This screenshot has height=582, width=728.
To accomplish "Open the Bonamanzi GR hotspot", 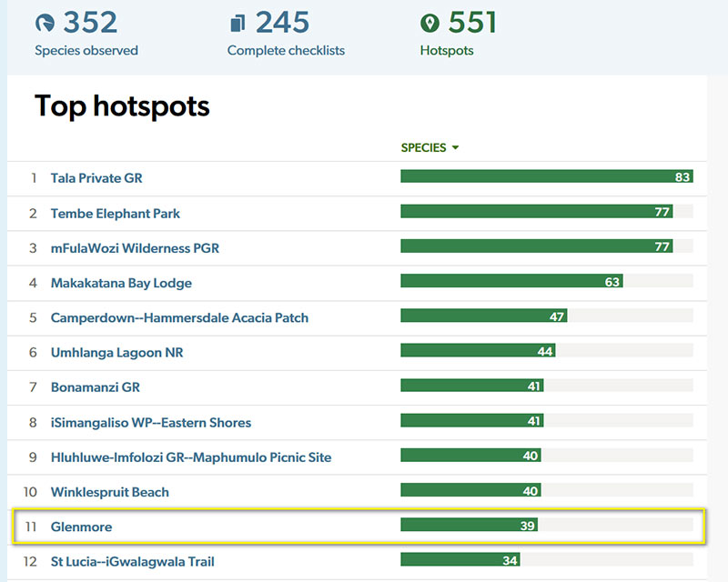I will pos(96,387).
